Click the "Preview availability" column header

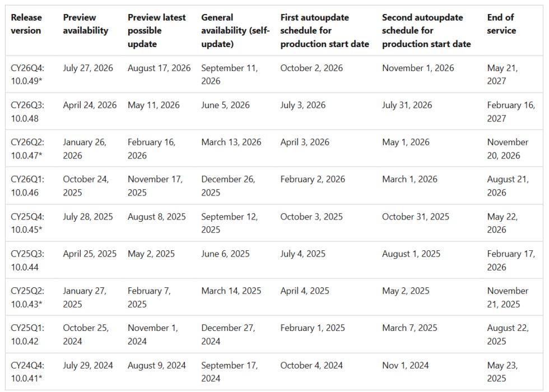click(x=86, y=24)
